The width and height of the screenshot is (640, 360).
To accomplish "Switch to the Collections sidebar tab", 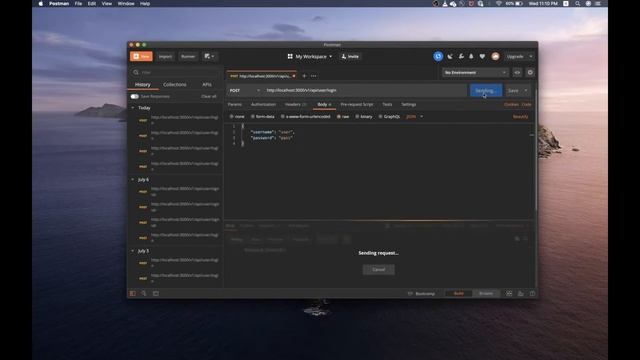I will coord(174,84).
